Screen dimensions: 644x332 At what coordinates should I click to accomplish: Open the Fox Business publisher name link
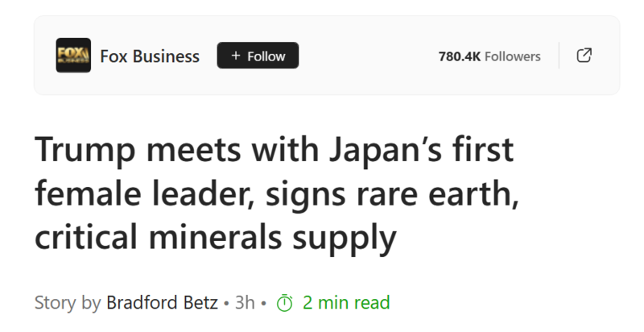150,56
